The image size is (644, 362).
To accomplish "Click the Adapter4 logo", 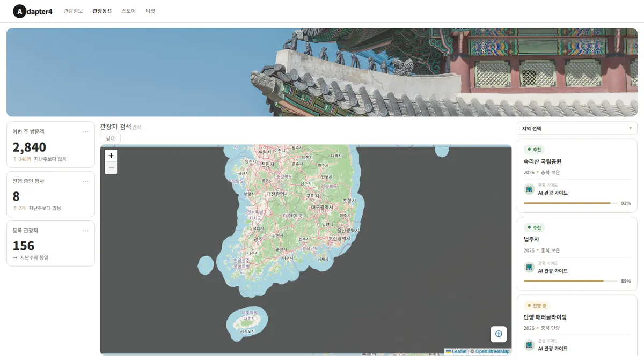I will tap(33, 11).
